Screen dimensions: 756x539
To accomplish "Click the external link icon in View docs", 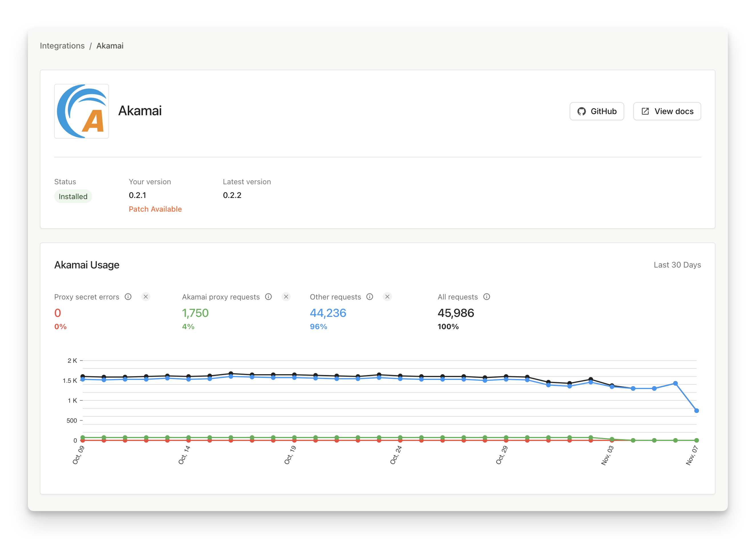I will [645, 112].
